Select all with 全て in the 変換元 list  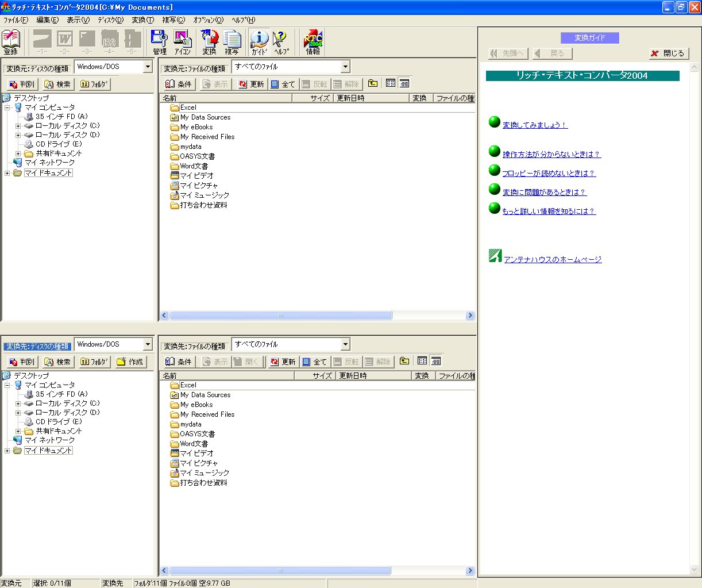coord(283,84)
